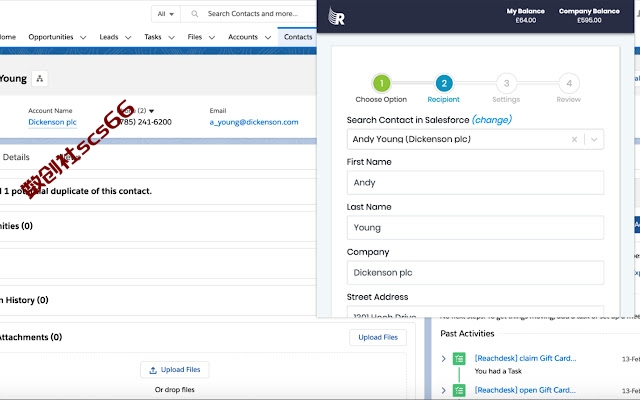The height and width of the screenshot is (400, 640).
Task: Click the search magnifier icon
Action: [195, 14]
